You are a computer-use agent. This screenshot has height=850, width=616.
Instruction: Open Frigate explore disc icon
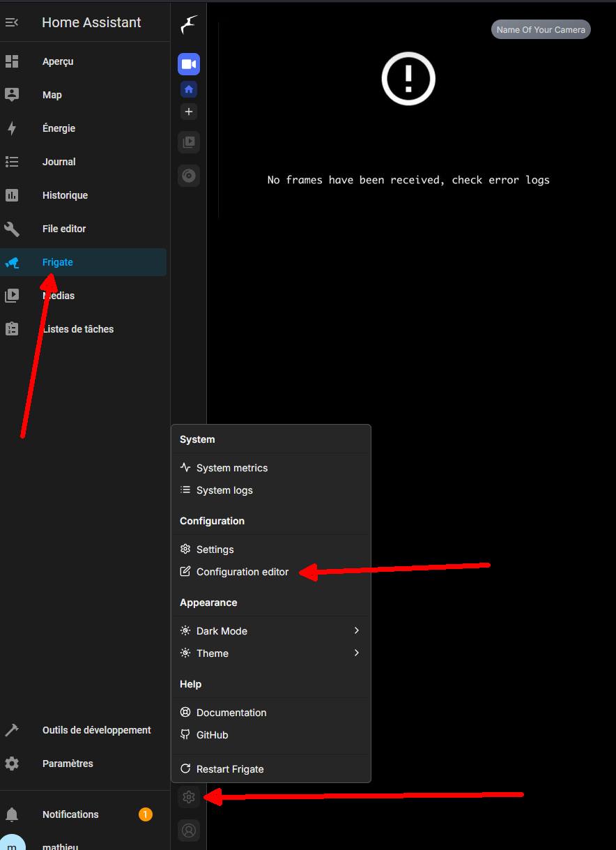point(189,176)
